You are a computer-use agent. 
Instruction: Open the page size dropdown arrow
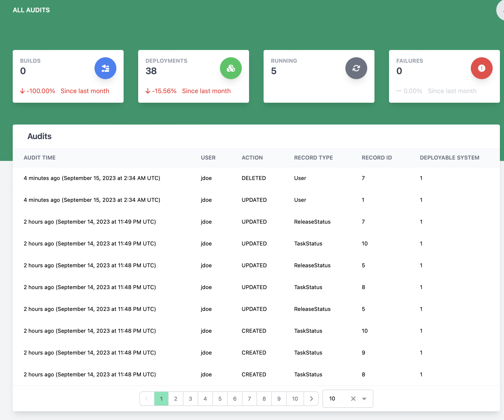point(364,399)
